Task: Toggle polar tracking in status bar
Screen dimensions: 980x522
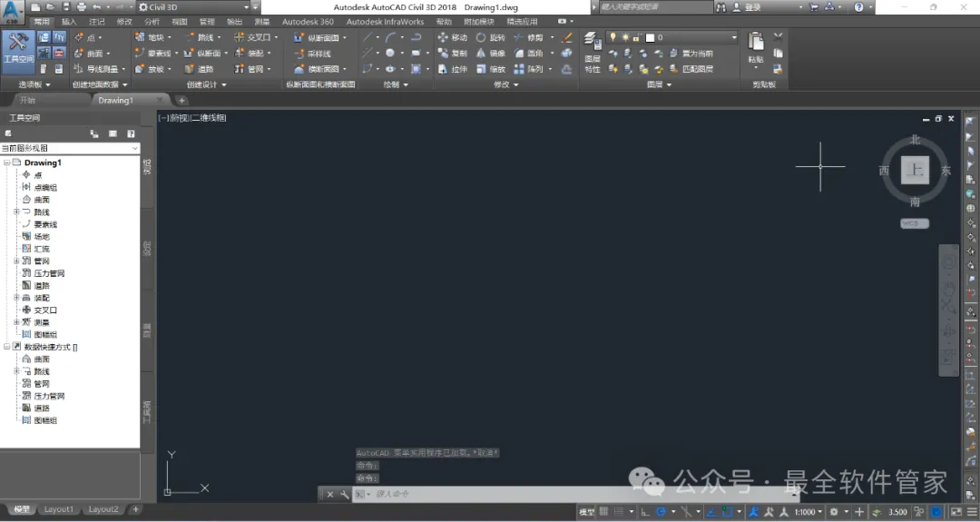Action: [x=661, y=512]
